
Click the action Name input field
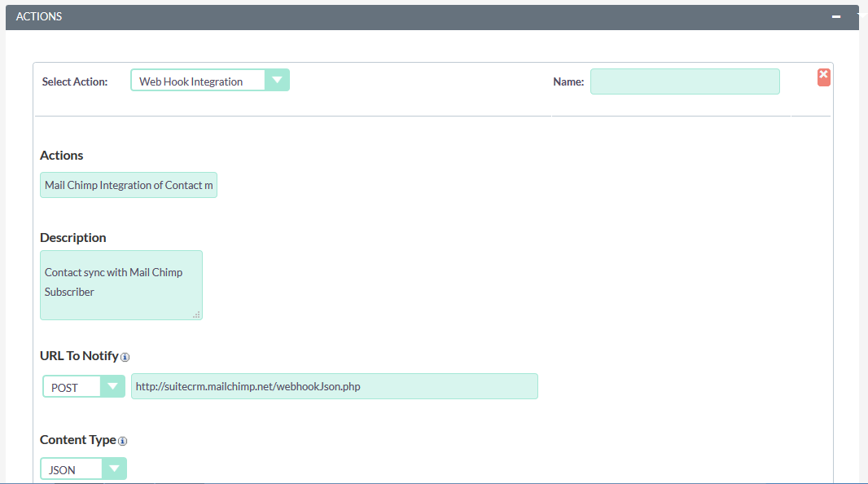[x=685, y=81]
